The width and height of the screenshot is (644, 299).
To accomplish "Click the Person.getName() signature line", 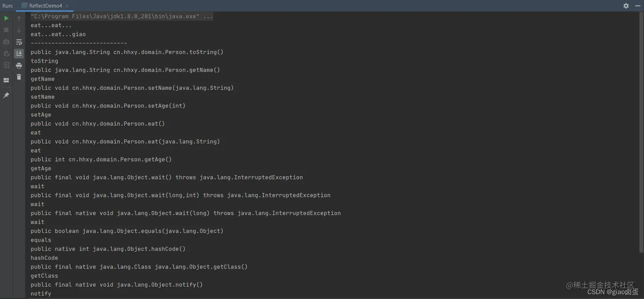I will [x=125, y=70].
